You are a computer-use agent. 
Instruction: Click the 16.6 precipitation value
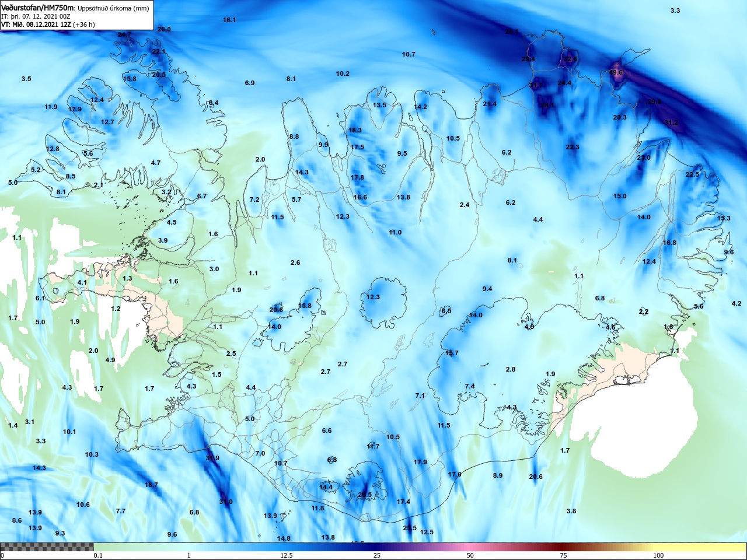tap(360, 198)
